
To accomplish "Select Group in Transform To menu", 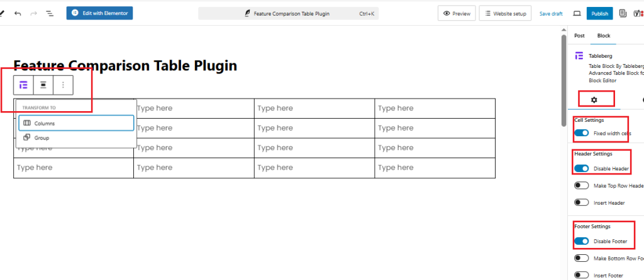I will pyautogui.click(x=76, y=137).
